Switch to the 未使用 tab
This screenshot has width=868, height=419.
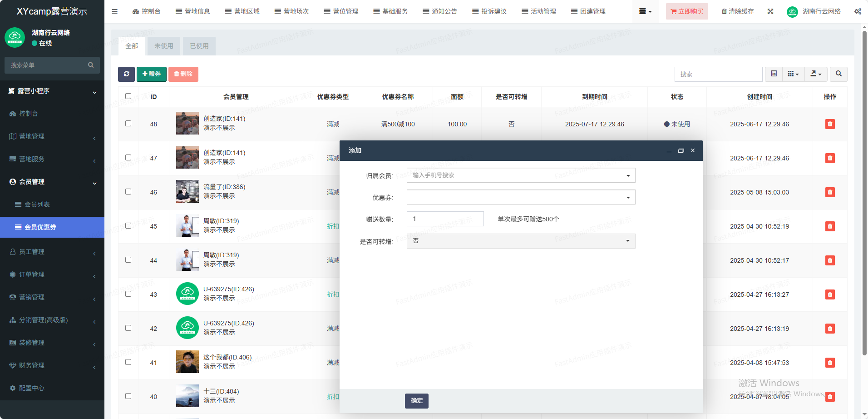pyautogui.click(x=163, y=46)
